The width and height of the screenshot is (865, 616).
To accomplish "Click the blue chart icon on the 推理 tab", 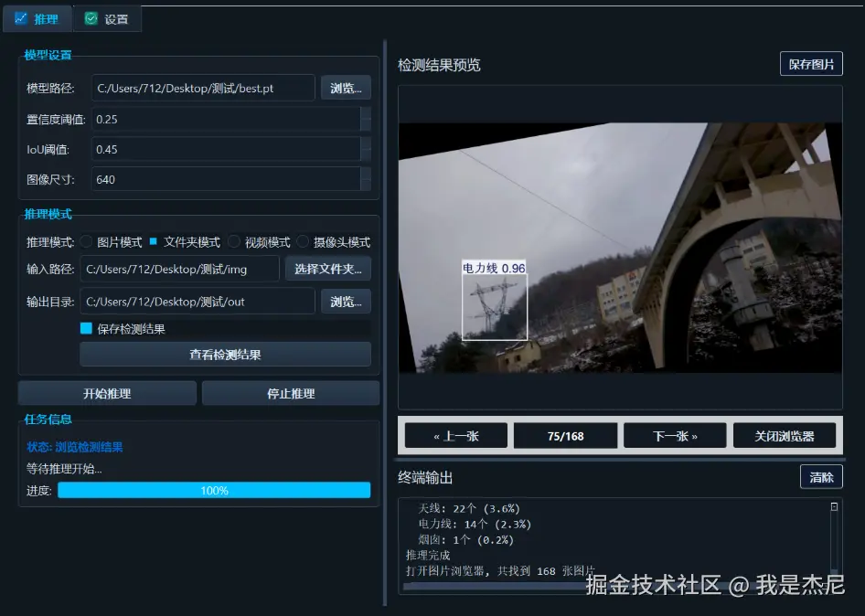I will click(20, 18).
